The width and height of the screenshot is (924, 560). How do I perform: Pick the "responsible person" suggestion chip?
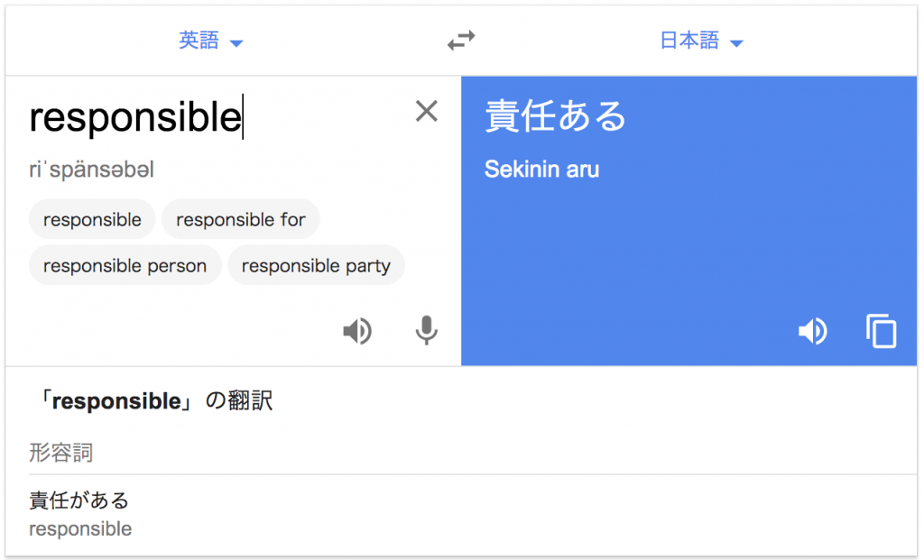125,265
